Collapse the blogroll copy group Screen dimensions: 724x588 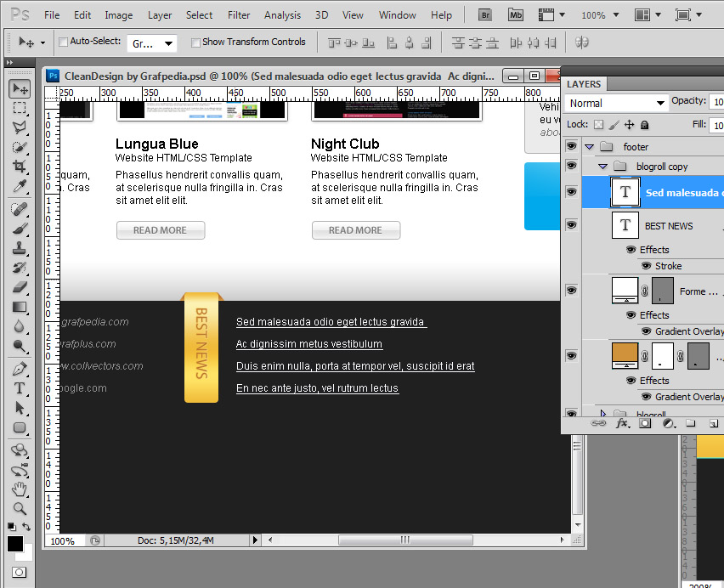[602, 167]
